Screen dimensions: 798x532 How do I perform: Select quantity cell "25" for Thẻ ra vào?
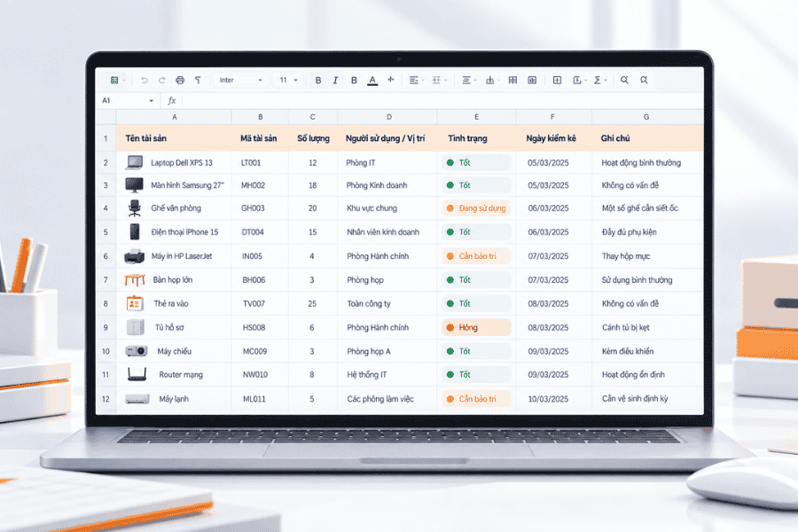click(x=312, y=303)
